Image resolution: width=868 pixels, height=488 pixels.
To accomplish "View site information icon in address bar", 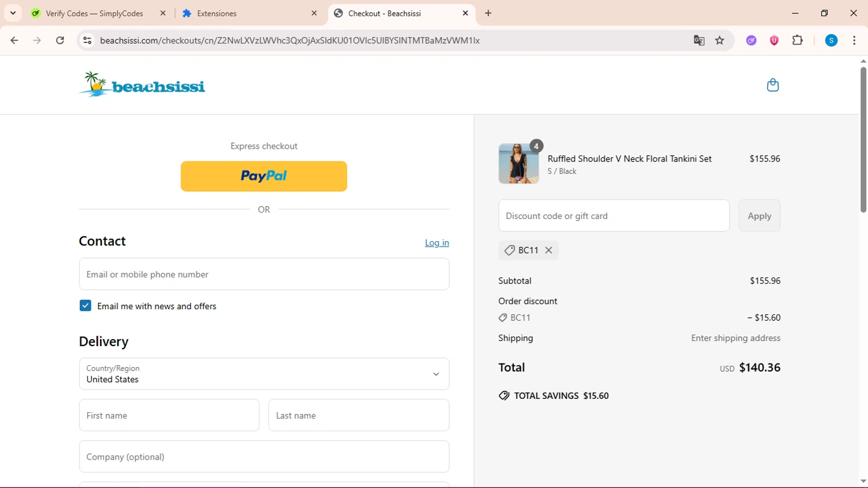I will tap(87, 41).
